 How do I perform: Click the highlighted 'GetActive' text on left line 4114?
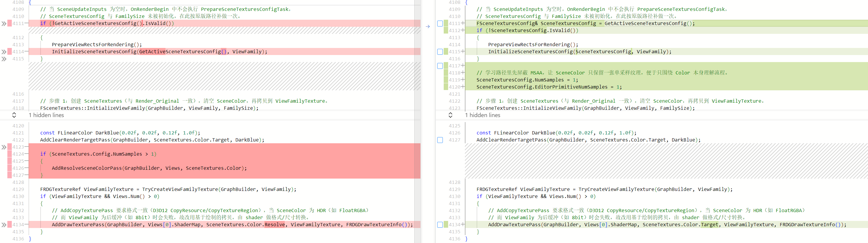(x=152, y=51)
